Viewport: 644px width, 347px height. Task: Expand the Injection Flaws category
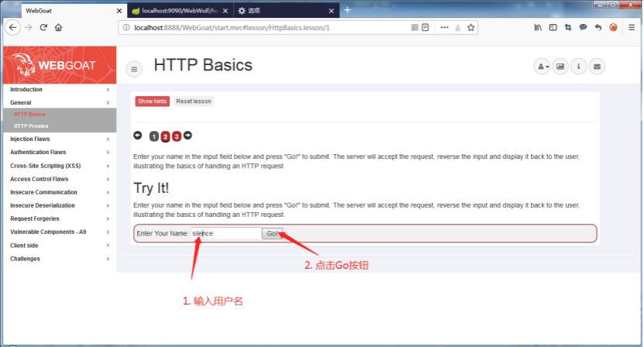click(x=60, y=139)
